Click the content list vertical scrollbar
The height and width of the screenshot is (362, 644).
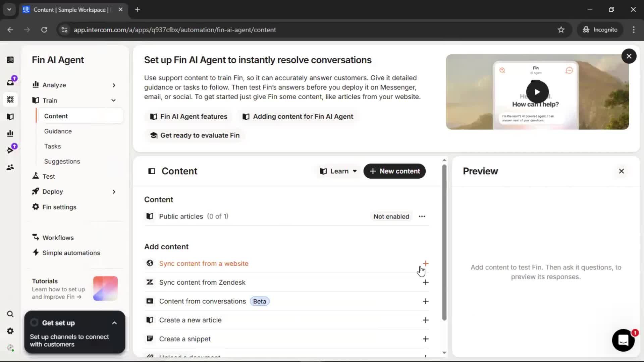(x=444, y=242)
